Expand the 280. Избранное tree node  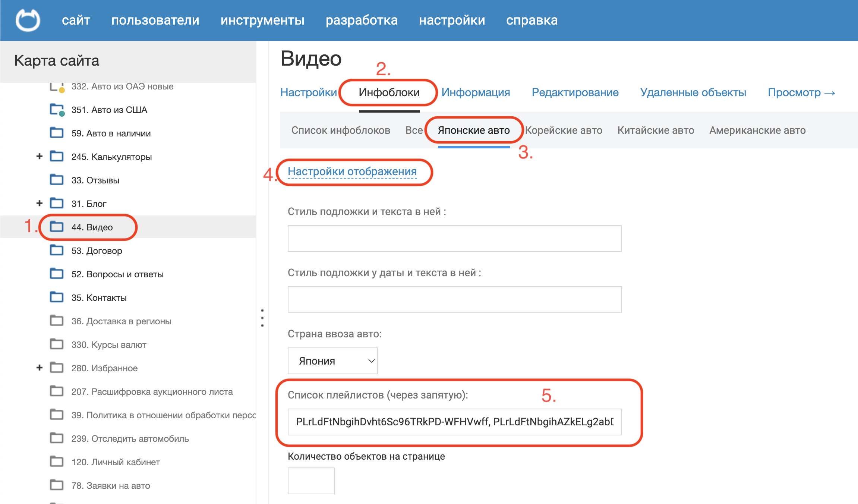40,368
